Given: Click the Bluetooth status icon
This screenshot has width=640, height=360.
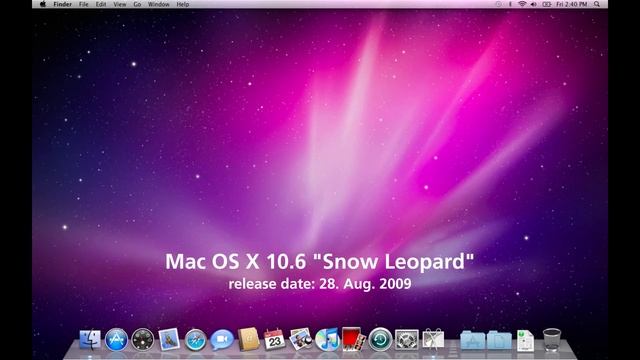Looking at the screenshot, I should coord(510,4).
